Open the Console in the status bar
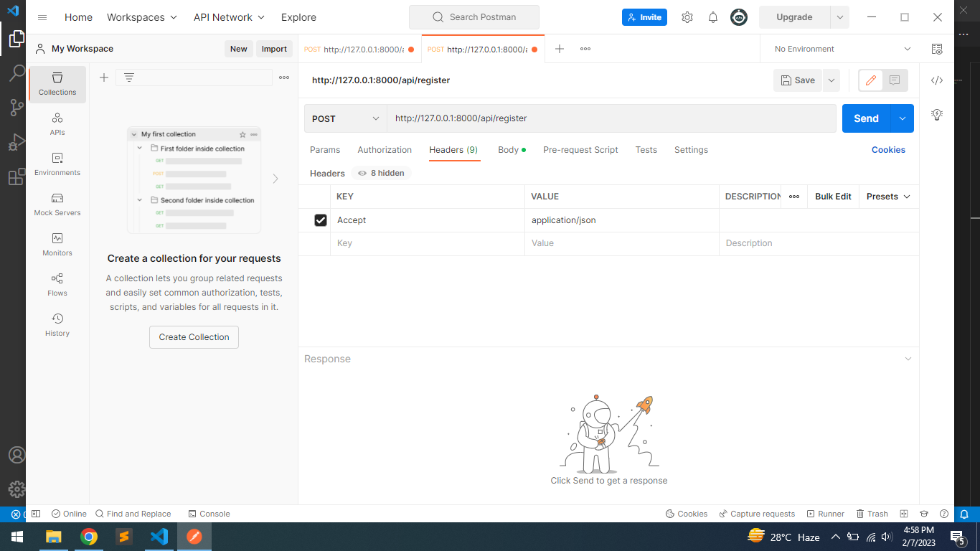The image size is (980, 551). [x=209, y=514]
